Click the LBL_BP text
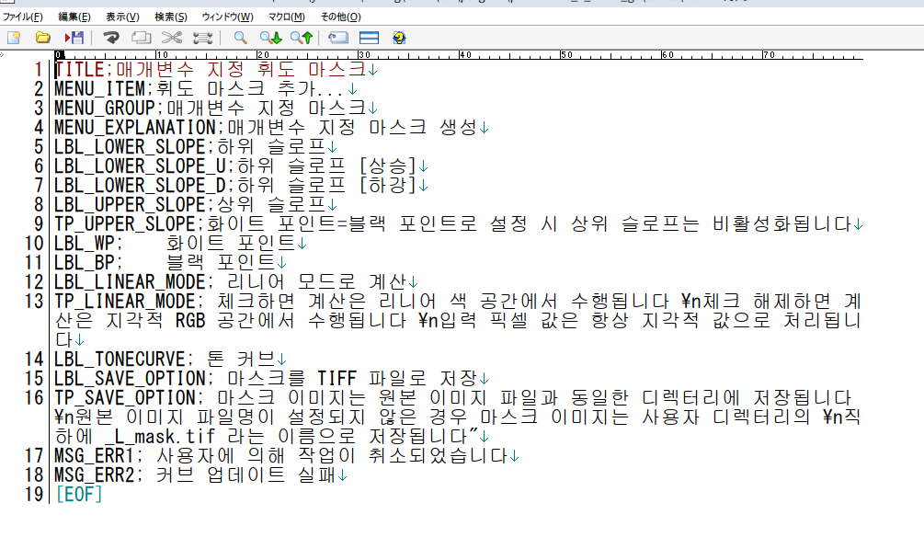Image resolution: width=924 pixels, height=560 pixels. coord(85,264)
